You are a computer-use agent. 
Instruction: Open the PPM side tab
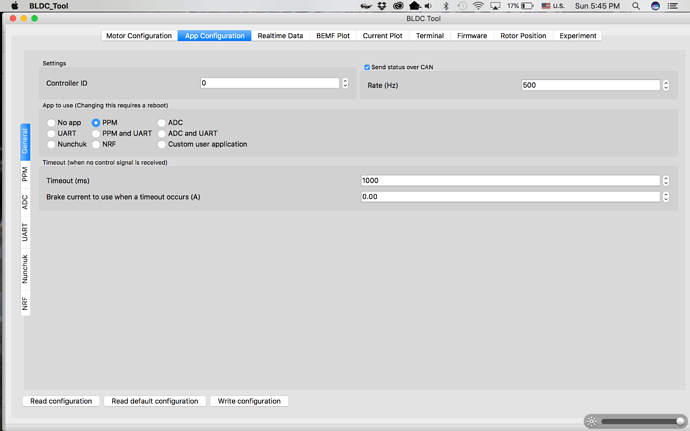click(x=25, y=173)
